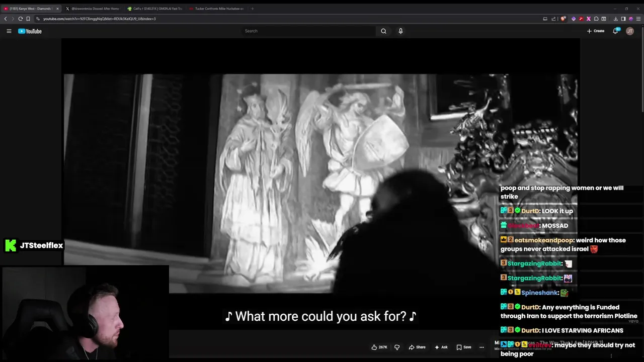This screenshot has width=644, height=362.
Task: Click the chat message 'DurtD: LOOK it up'
Action: pos(537,211)
